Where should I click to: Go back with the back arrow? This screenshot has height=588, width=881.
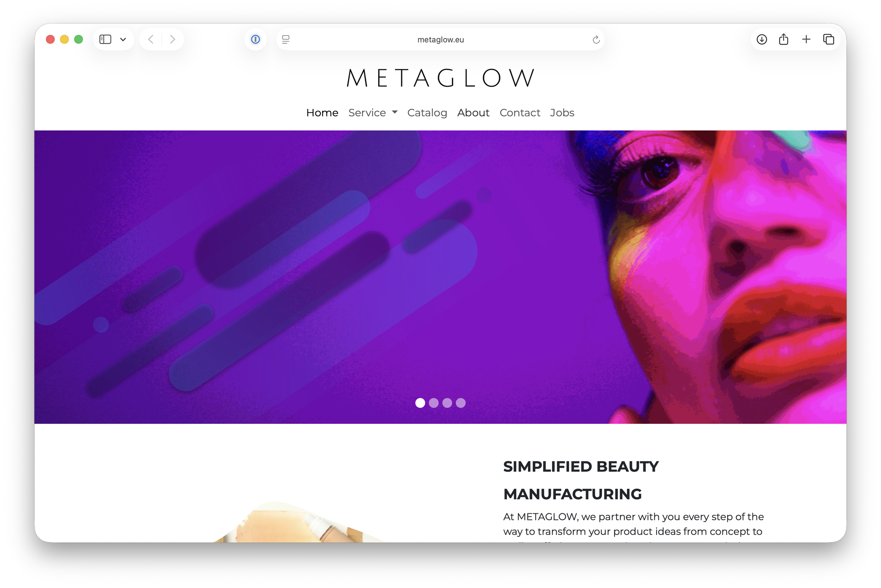(x=151, y=39)
